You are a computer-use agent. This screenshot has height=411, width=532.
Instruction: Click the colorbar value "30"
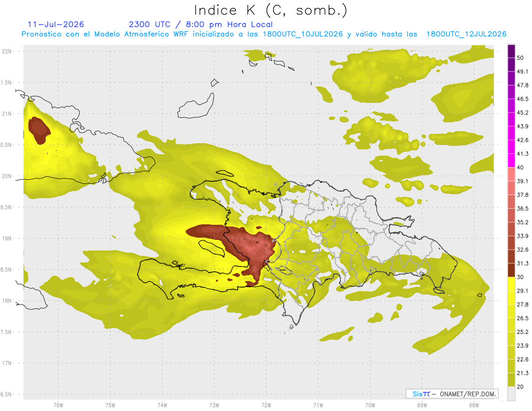[521, 277]
